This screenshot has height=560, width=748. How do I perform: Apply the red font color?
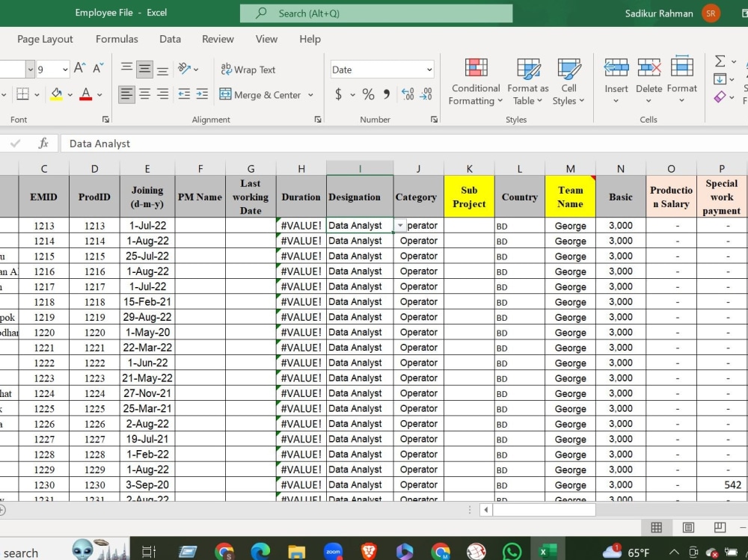pyautogui.click(x=86, y=94)
